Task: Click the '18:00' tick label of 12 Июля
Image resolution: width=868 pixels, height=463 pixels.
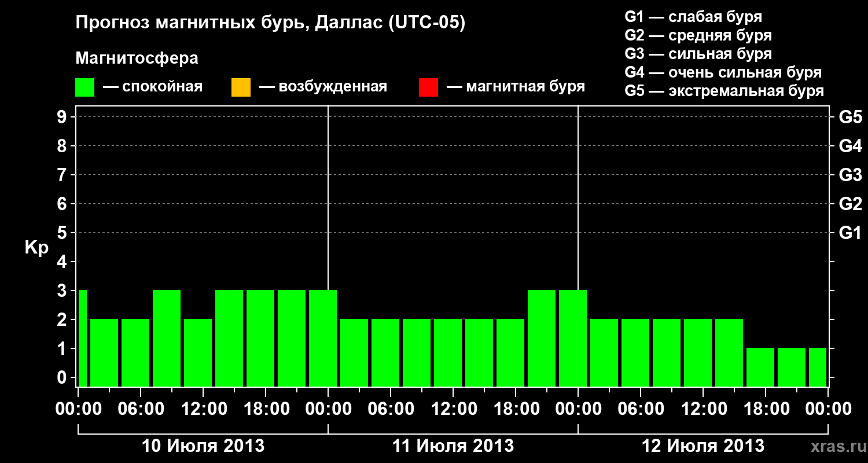Action: coord(766,409)
